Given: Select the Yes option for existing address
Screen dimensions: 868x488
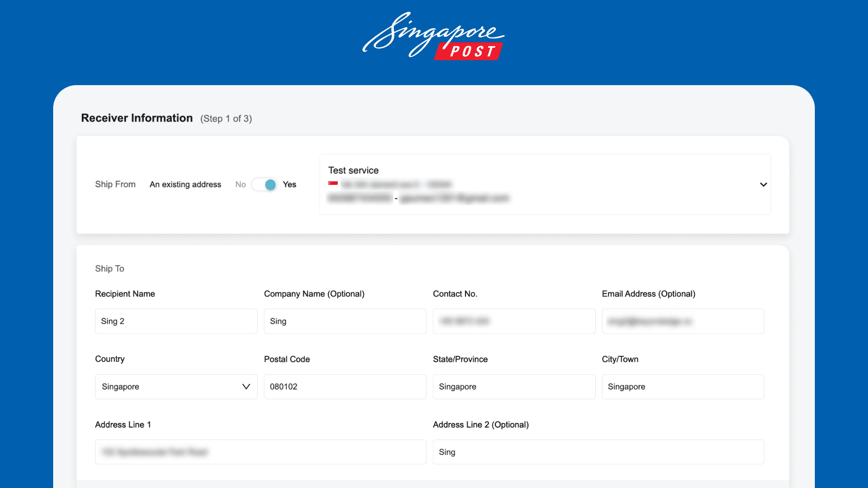Looking at the screenshot, I should pos(290,184).
